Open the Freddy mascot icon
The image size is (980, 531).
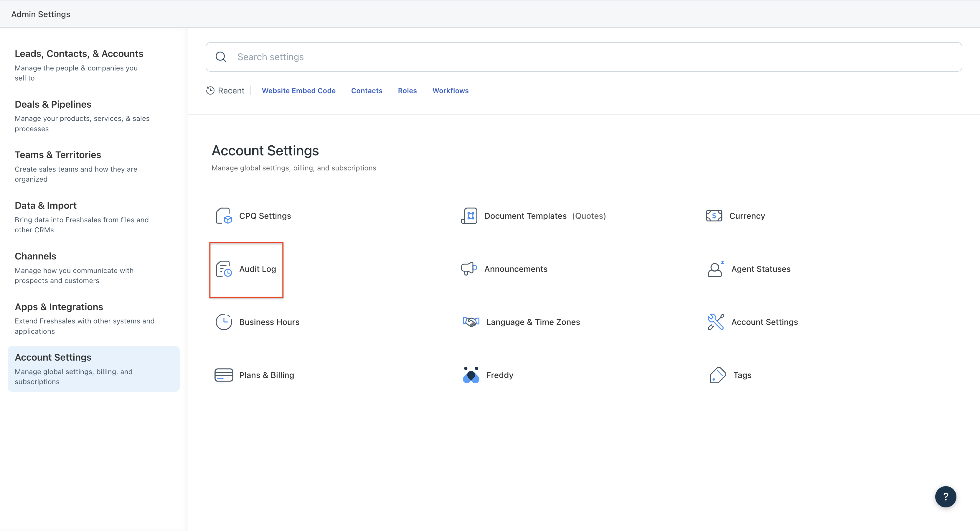pos(471,375)
